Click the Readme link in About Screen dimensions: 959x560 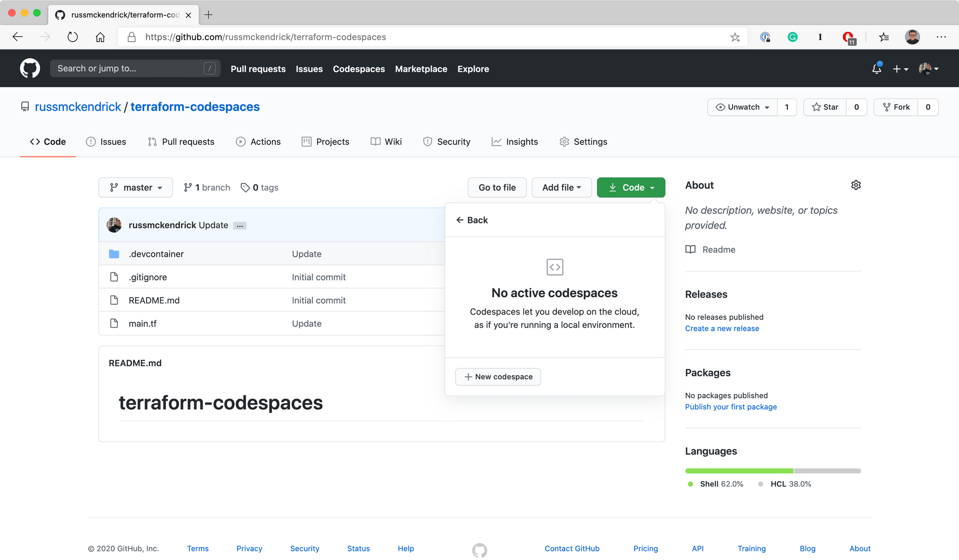coord(710,250)
